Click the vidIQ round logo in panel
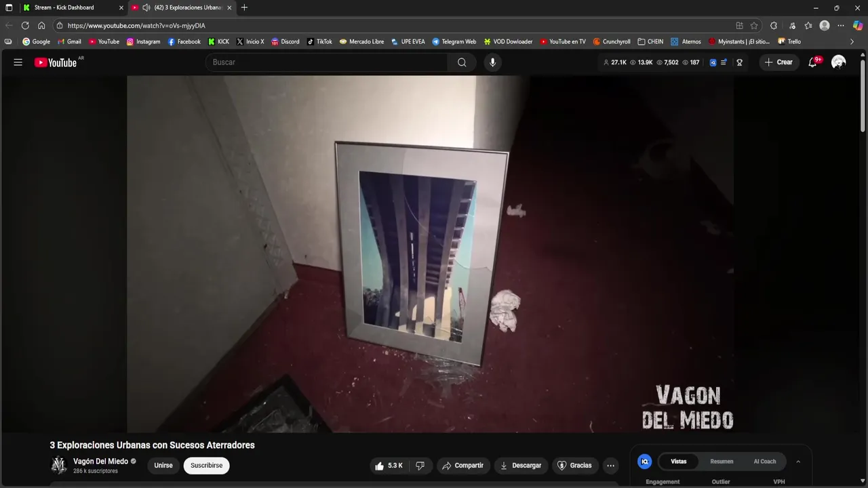This screenshot has height=488, width=868. coord(645,462)
